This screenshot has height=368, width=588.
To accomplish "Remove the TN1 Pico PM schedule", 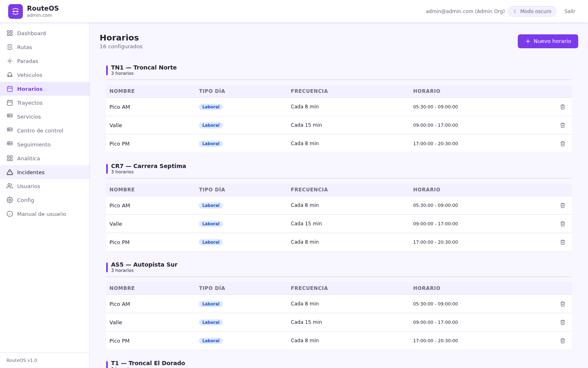I will [x=563, y=144].
